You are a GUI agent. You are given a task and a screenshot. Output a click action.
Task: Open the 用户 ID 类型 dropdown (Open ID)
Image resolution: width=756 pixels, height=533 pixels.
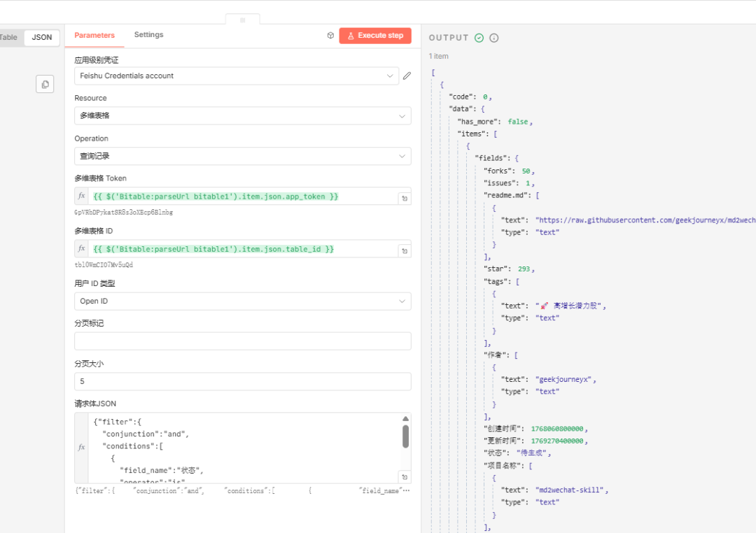242,301
